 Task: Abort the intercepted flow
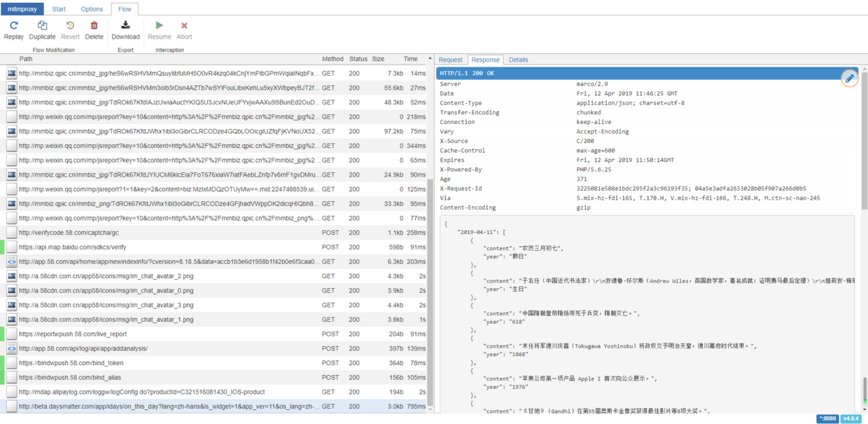click(184, 29)
